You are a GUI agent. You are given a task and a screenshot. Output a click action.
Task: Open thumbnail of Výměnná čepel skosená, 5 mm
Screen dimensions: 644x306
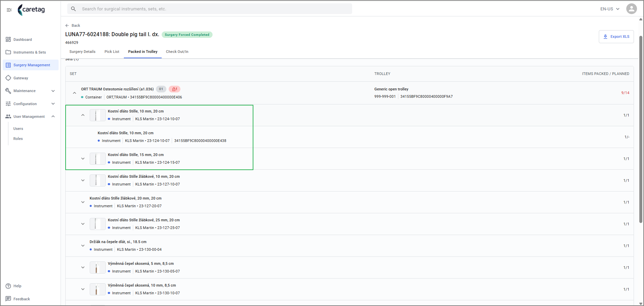tap(97, 267)
